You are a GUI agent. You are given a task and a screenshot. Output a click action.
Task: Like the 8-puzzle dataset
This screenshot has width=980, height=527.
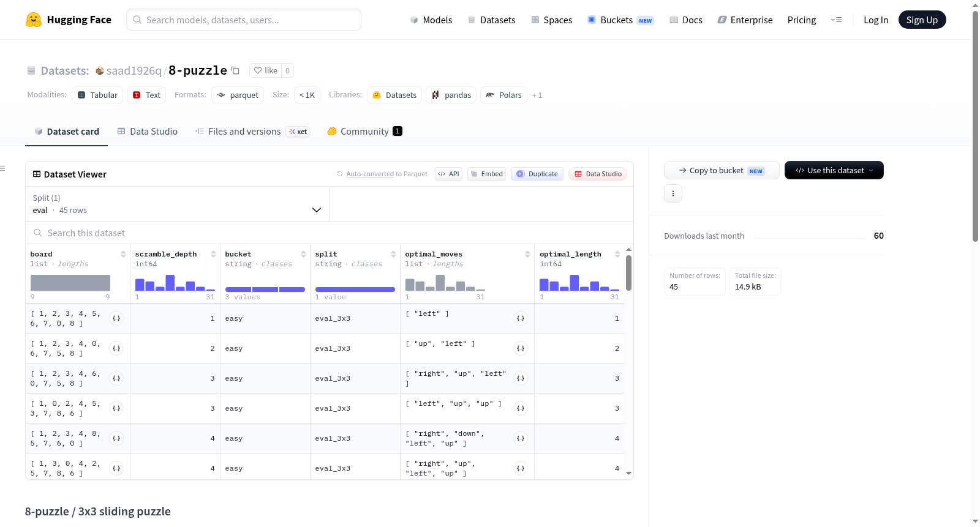tap(266, 70)
